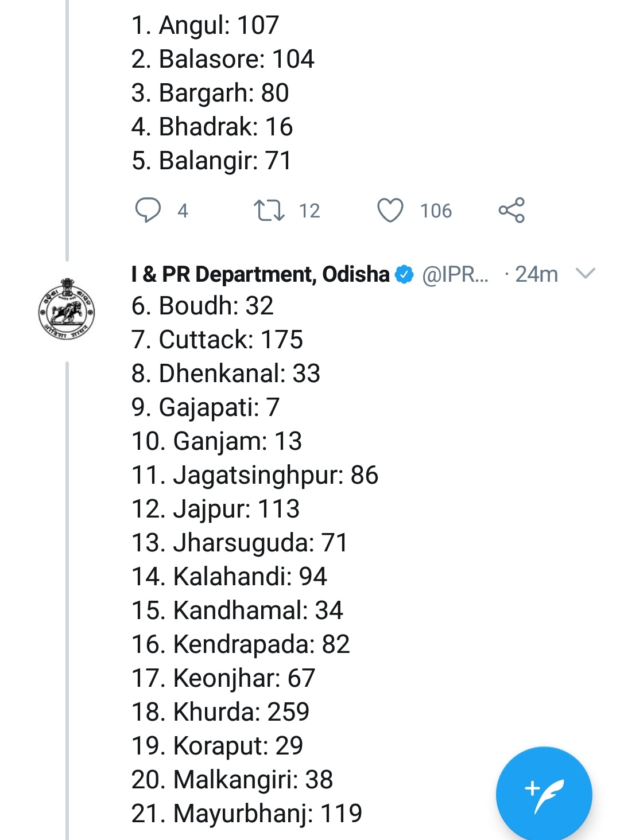Select the Cuttack: 175 line
Image resolution: width=620 pixels, height=840 pixels.
217,340
